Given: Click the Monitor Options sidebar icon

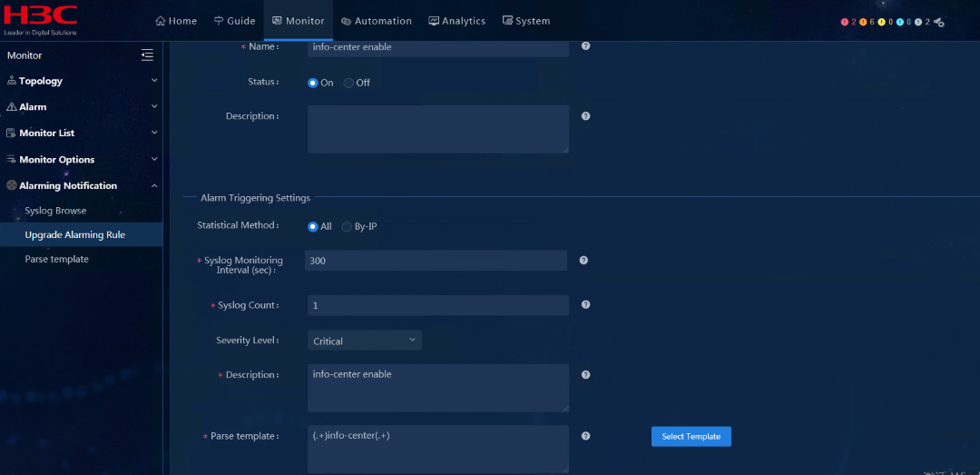Looking at the screenshot, I should tap(11, 160).
